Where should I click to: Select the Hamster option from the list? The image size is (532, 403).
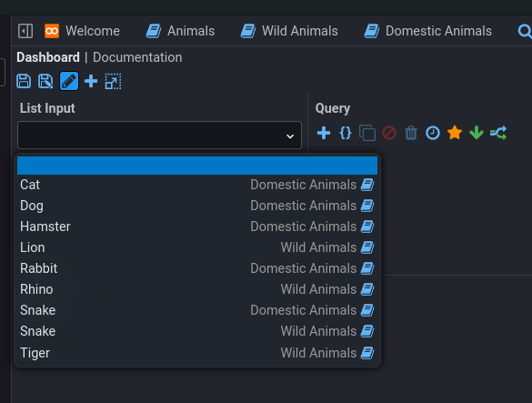pyautogui.click(x=197, y=227)
